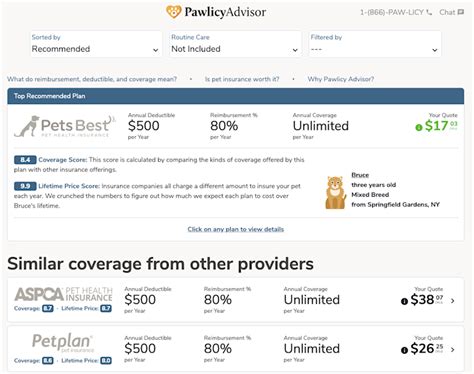
Task: Expand the ASPCA plan with right chevron
Action: pyautogui.click(x=452, y=301)
